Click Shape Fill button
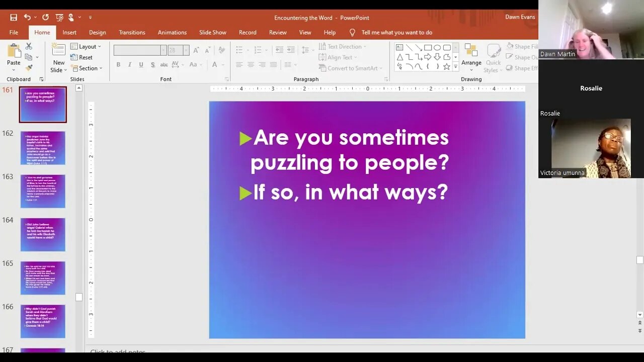The image size is (644, 362). click(x=522, y=46)
